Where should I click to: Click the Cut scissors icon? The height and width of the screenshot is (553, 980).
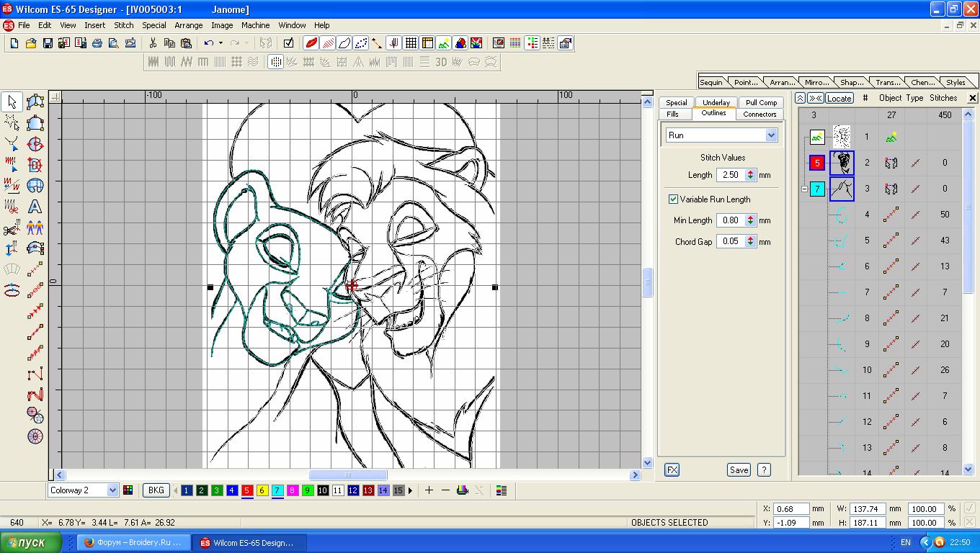[153, 43]
